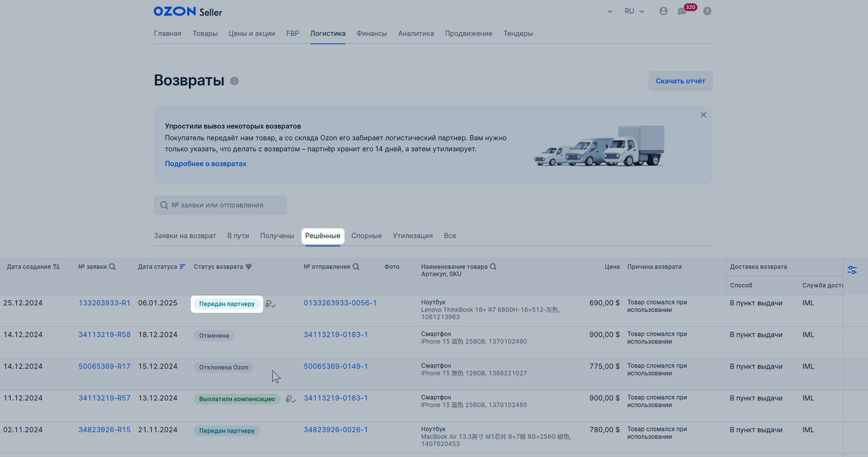Click ruble icon in 133263933-R1 row
The width and height of the screenshot is (868, 457).
[270, 304]
